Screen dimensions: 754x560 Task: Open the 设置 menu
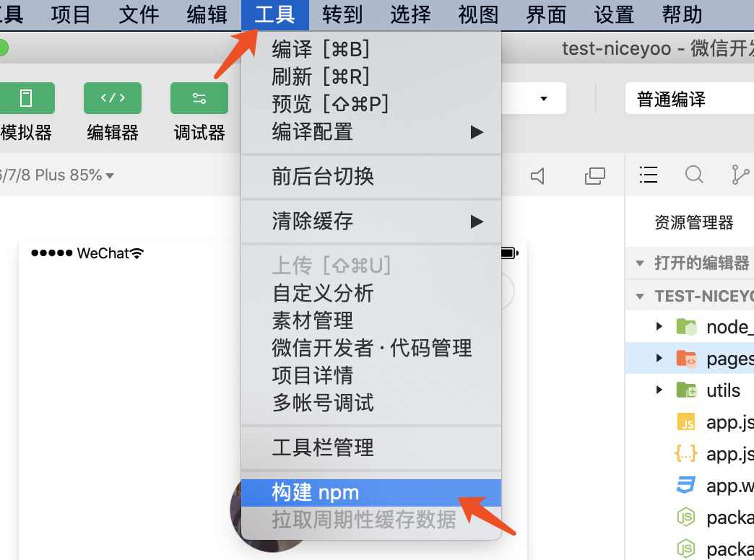point(614,15)
